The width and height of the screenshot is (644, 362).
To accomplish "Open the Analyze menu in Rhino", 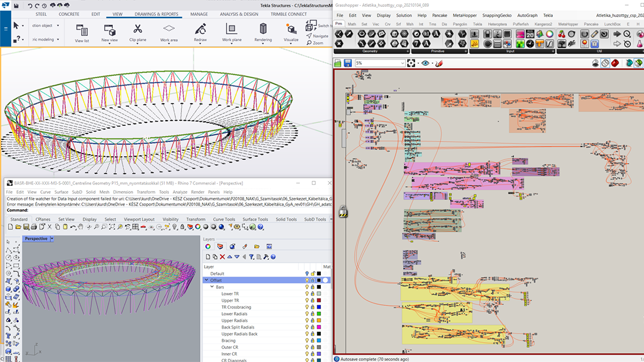I will pyautogui.click(x=180, y=191).
